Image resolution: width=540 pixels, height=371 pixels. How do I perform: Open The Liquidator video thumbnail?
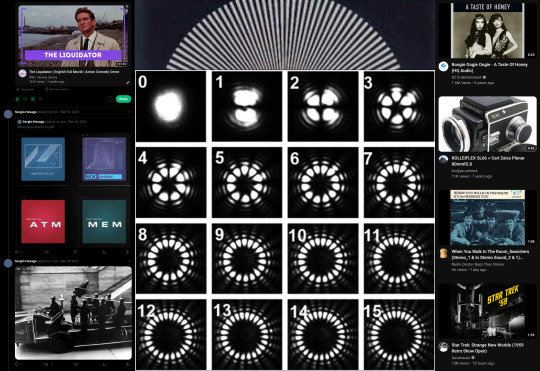pos(73,36)
